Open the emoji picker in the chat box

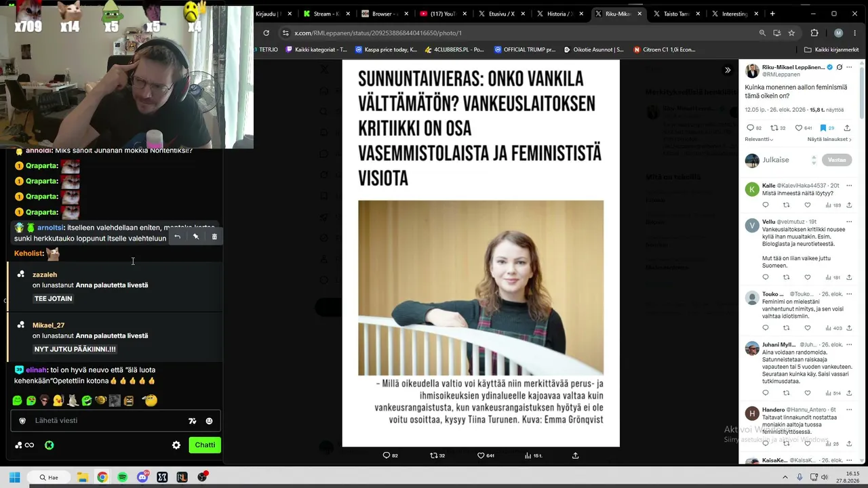(x=209, y=421)
